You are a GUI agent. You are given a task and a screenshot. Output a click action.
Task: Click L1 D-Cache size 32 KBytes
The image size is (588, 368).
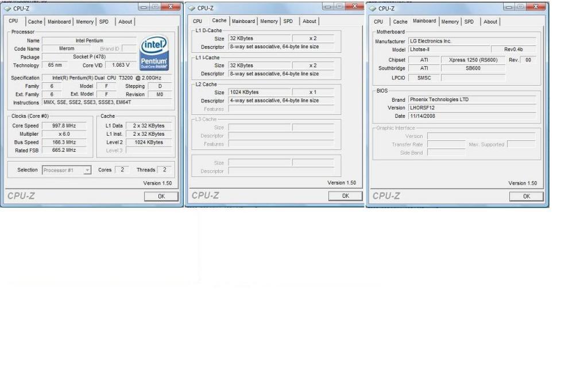(x=260, y=39)
